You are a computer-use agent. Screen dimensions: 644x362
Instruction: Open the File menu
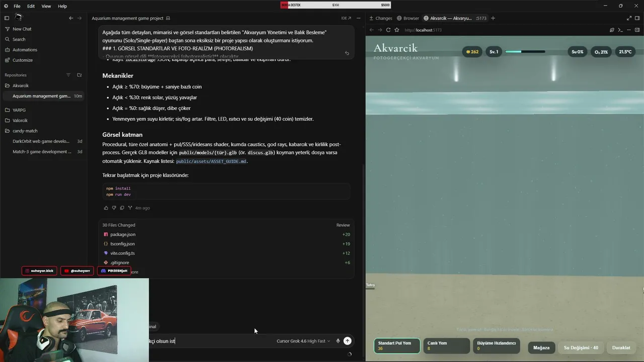click(17, 6)
